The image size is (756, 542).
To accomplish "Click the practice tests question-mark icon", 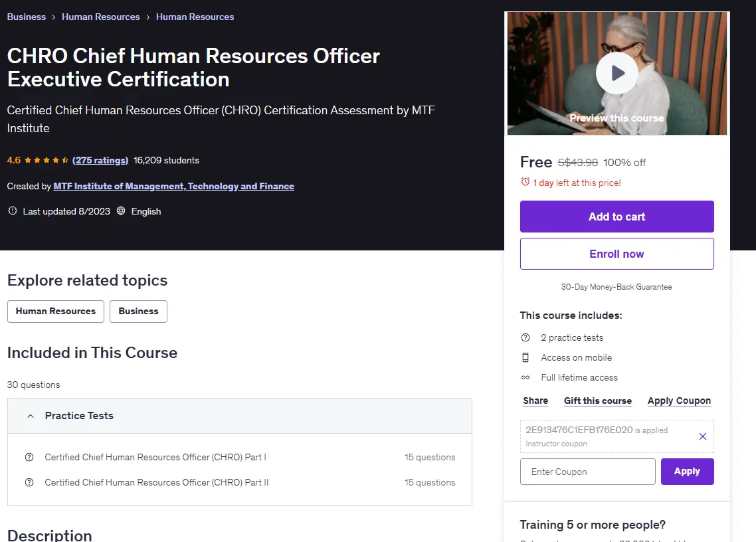I will click(525, 337).
